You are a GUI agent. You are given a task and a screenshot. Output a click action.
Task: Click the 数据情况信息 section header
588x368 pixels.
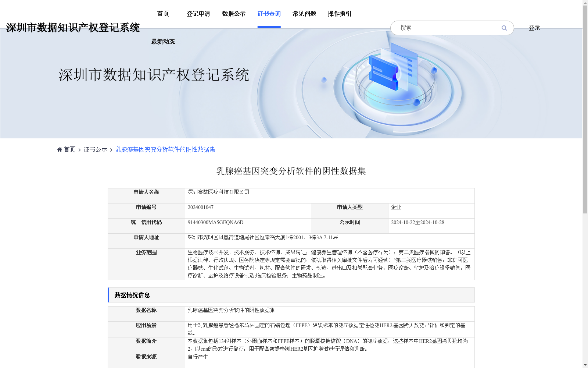pos(291,295)
